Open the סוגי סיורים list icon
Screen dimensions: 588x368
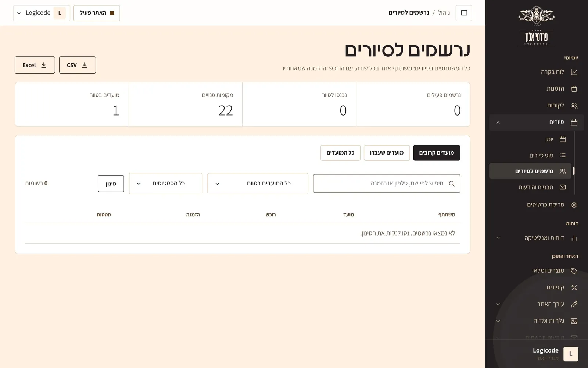pos(563,155)
